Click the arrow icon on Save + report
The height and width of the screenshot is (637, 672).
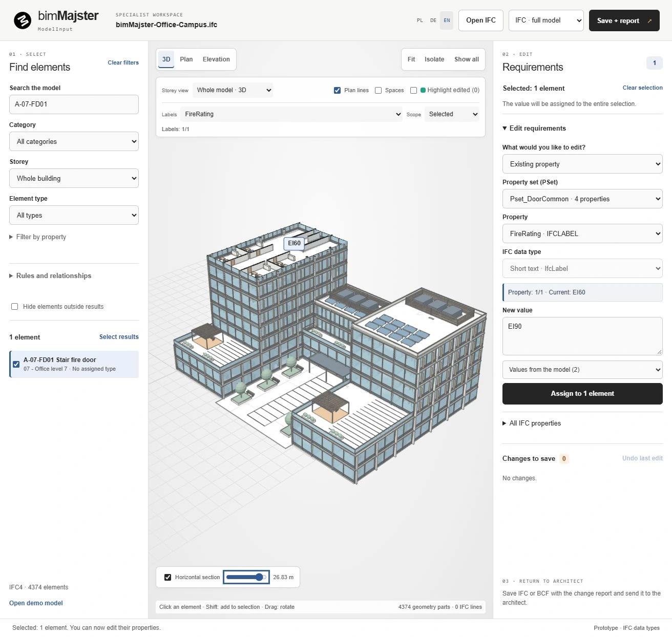click(x=649, y=21)
